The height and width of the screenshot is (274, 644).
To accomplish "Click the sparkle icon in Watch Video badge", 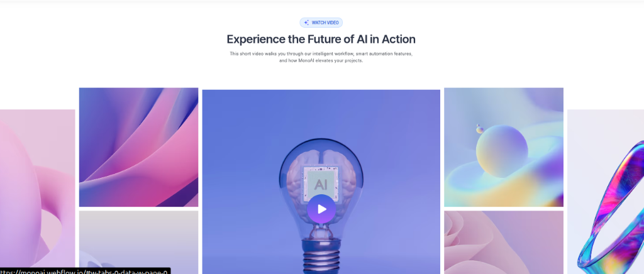I will (306, 23).
